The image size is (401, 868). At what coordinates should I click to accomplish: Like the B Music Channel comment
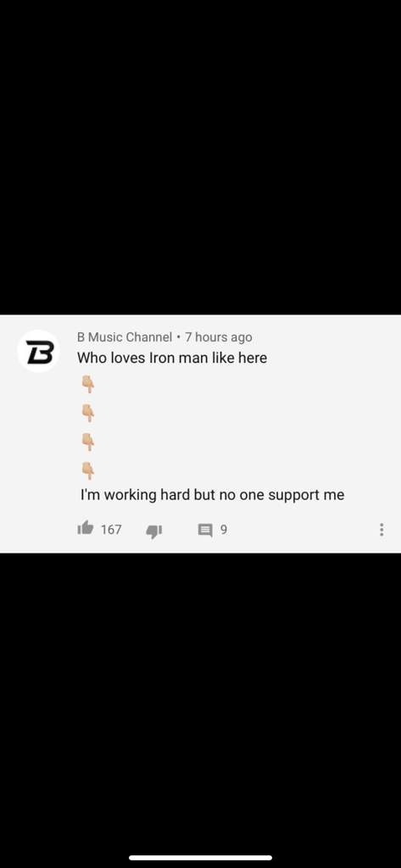coord(86,529)
